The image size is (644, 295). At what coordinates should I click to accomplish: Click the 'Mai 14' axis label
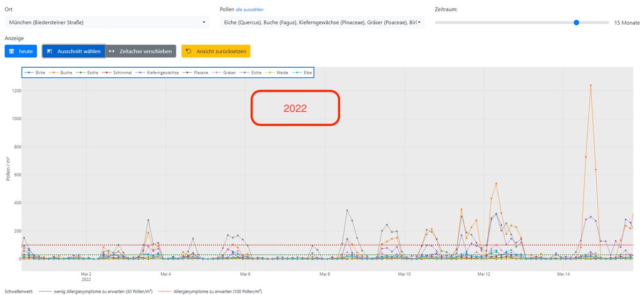(563, 274)
